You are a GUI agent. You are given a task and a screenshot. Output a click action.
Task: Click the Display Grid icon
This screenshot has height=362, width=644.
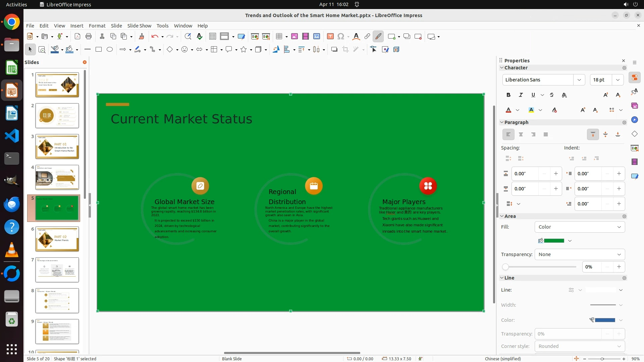pos(213,37)
